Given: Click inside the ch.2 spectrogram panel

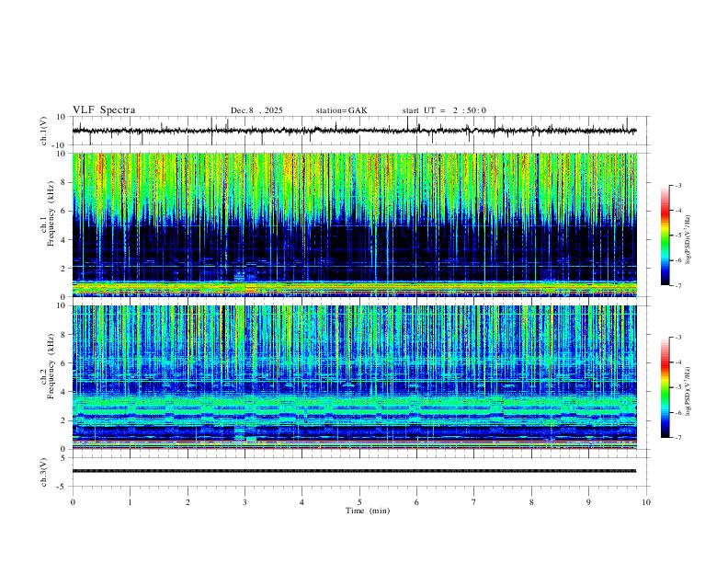Looking at the screenshot, I should click(354, 377).
